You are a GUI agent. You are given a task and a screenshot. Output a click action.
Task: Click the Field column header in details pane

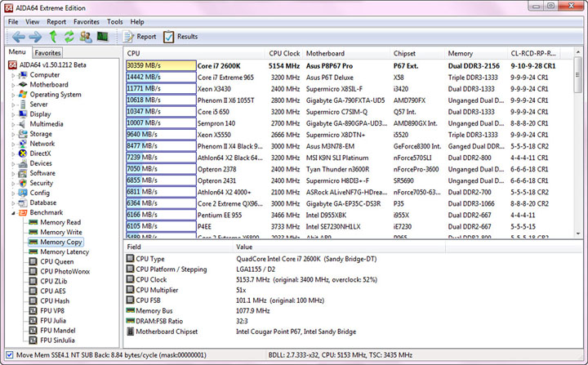178,247
